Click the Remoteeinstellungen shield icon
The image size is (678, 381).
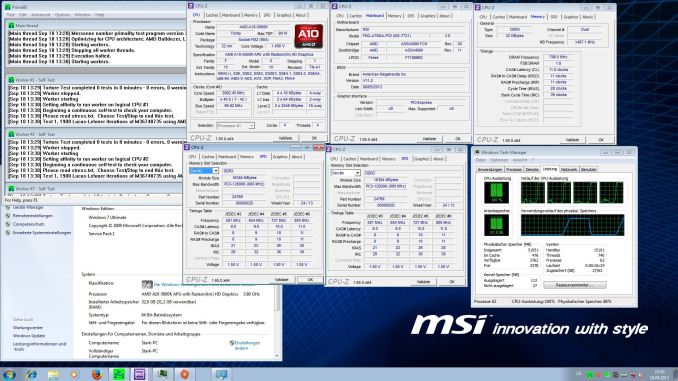click(8, 216)
